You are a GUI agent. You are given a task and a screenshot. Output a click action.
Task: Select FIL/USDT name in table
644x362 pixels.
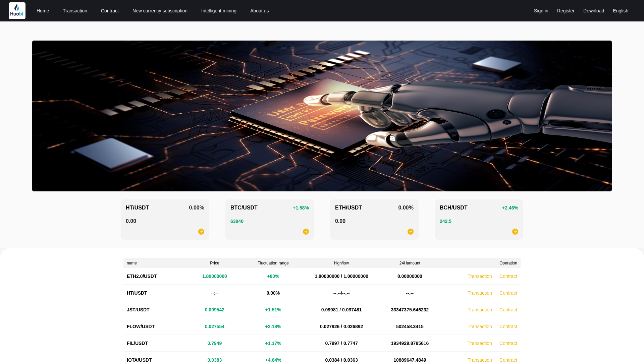pos(137,343)
